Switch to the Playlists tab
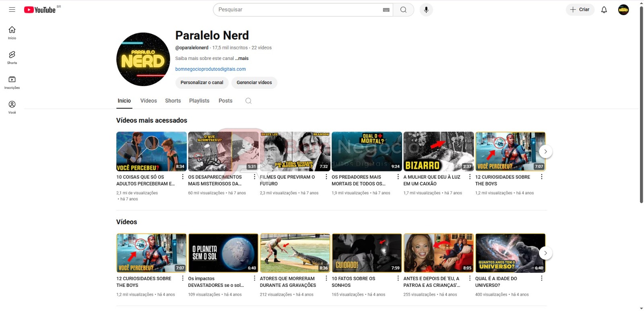 (199, 101)
